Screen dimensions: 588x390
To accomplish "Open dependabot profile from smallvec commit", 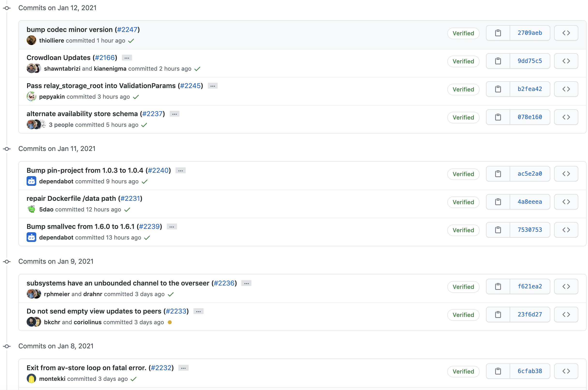I will click(56, 238).
